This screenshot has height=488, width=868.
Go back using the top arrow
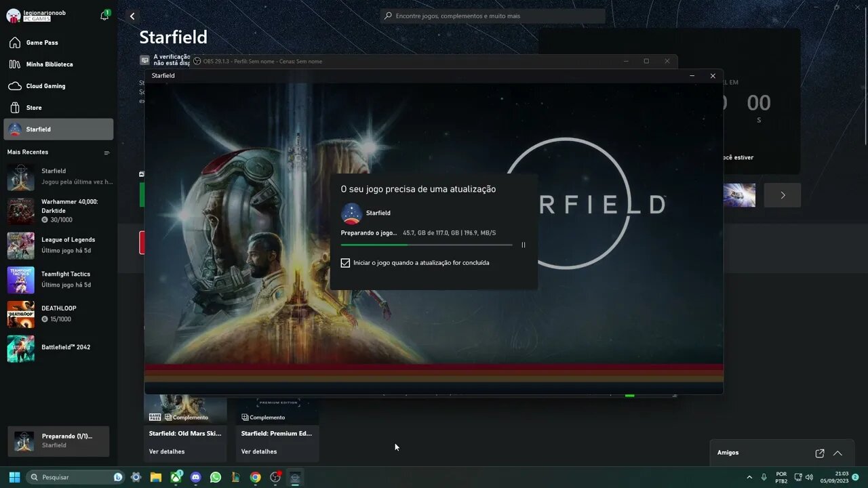click(132, 16)
